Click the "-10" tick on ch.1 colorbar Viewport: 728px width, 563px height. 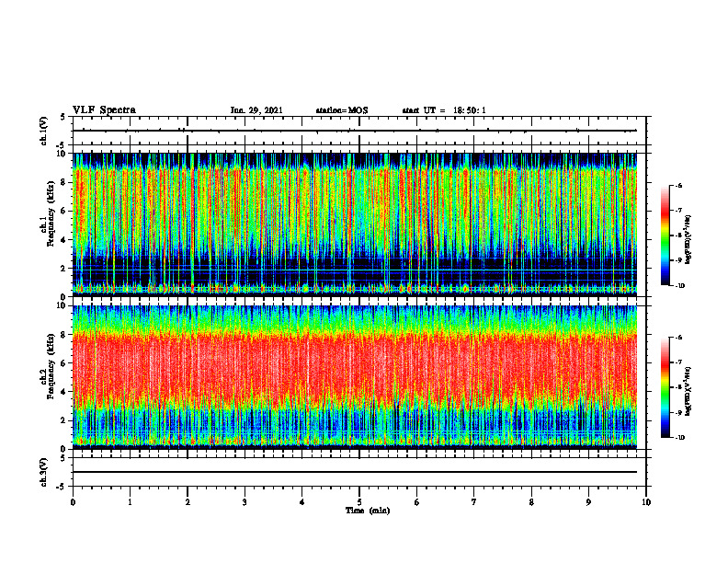[x=680, y=286]
